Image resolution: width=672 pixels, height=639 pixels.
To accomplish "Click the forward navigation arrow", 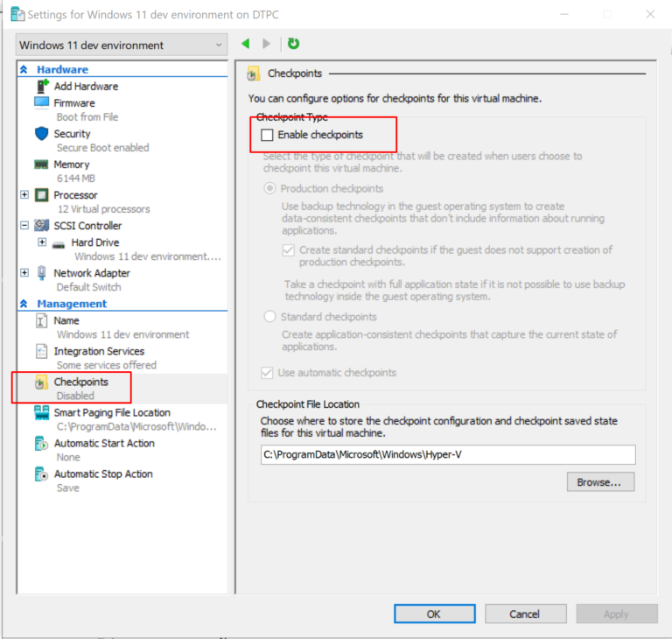I will 266,43.
